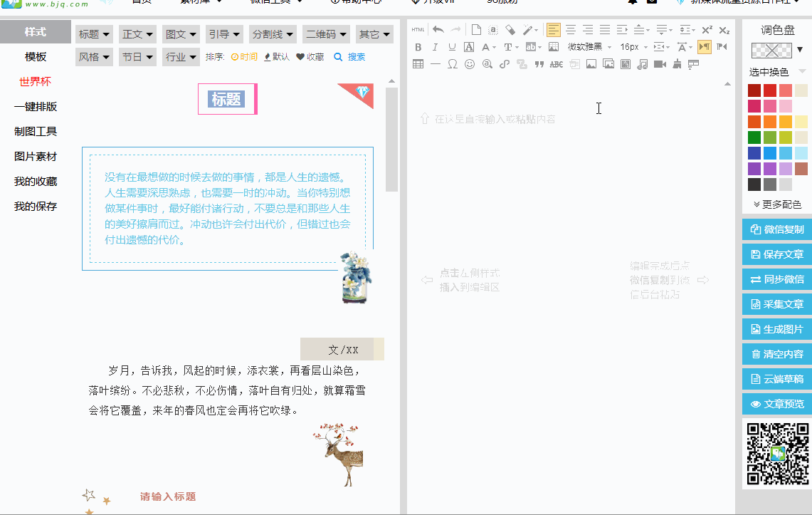Expand the 正文 style dropdown

coord(138,34)
